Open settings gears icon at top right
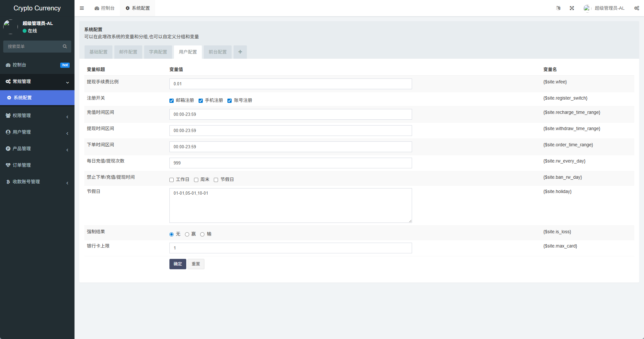Screen dimensions: 644x339 tap(637, 8)
